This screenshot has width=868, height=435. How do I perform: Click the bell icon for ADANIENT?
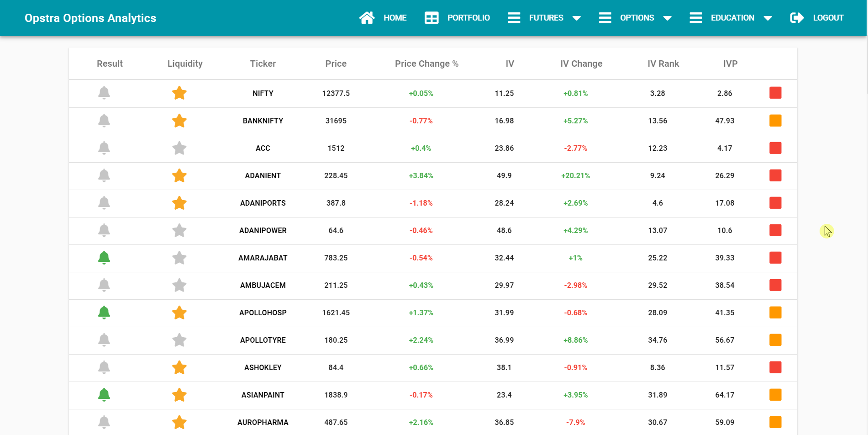coord(104,175)
